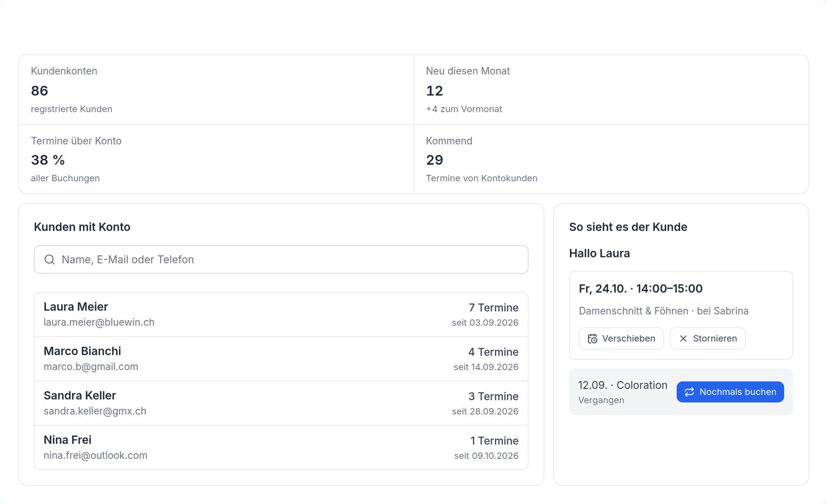Click the Vergangen status label
827x504 pixels.
[601, 400]
